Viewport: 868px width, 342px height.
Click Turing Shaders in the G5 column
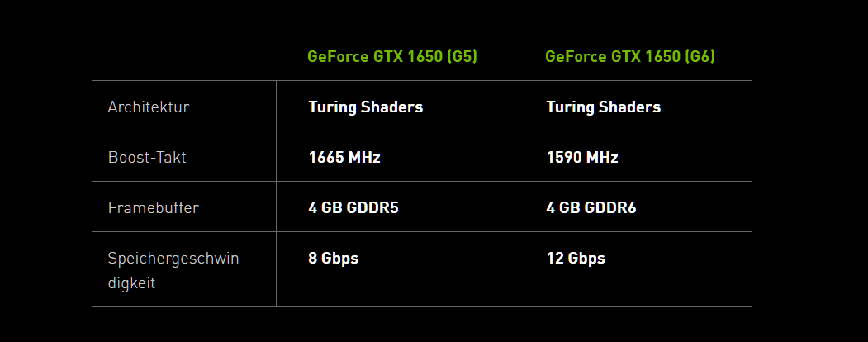(x=365, y=107)
